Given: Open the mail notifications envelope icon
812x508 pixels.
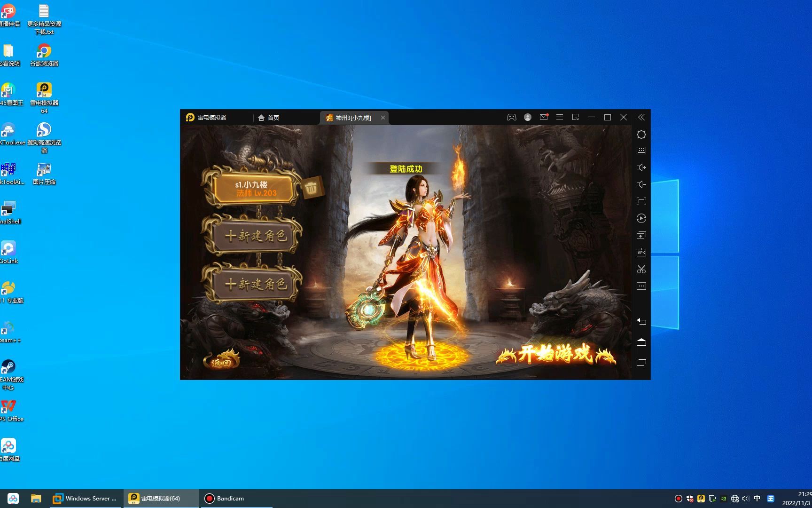Looking at the screenshot, I should click(x=544, y=117).
